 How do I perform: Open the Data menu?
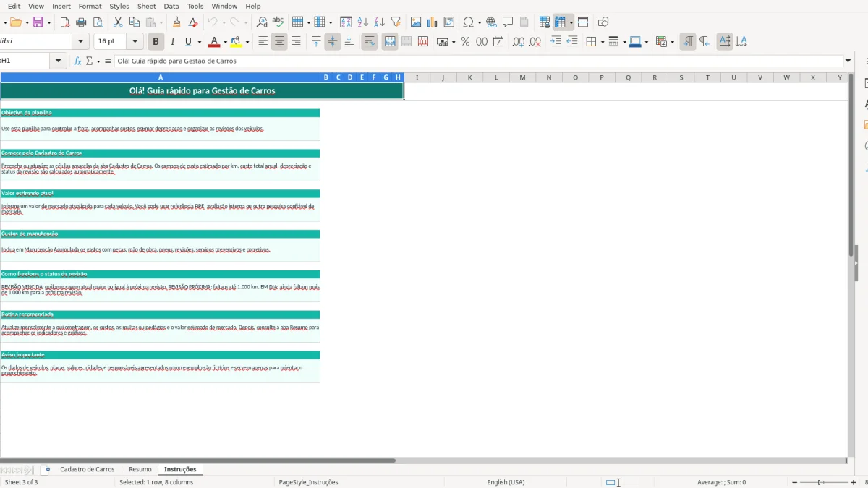pos(171,6)
